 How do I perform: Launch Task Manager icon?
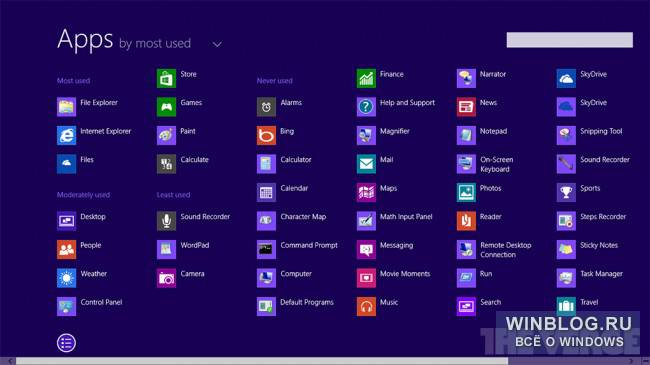(566, 278)
